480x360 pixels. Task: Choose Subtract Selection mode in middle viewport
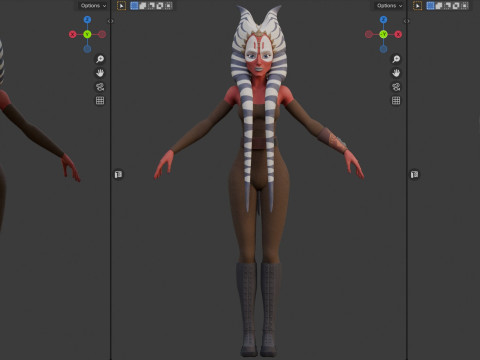point(151,6)
